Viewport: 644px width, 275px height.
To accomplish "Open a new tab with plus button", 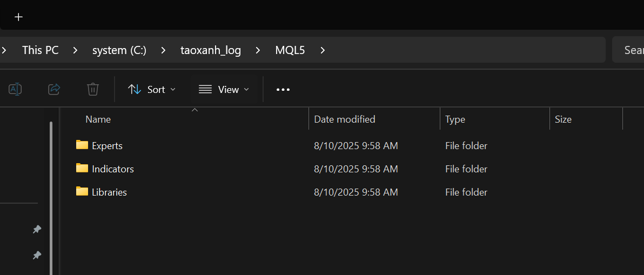I will [19, 17].
